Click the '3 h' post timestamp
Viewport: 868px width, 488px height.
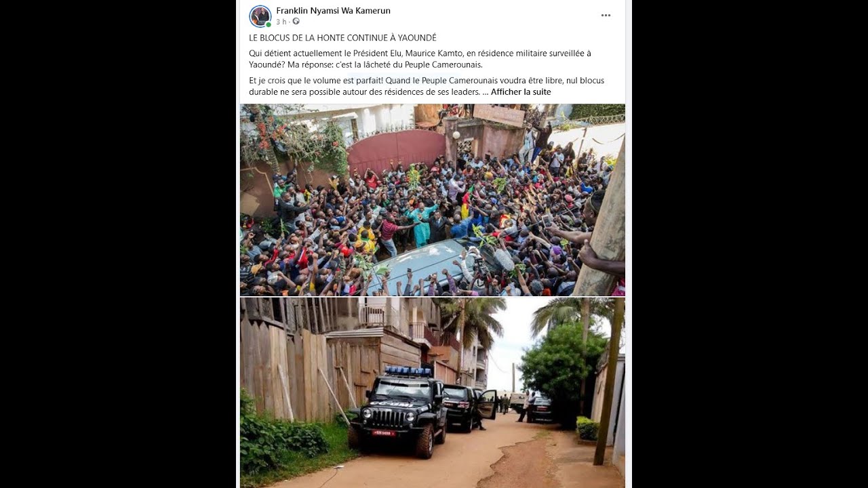click(x=281, y=22)
